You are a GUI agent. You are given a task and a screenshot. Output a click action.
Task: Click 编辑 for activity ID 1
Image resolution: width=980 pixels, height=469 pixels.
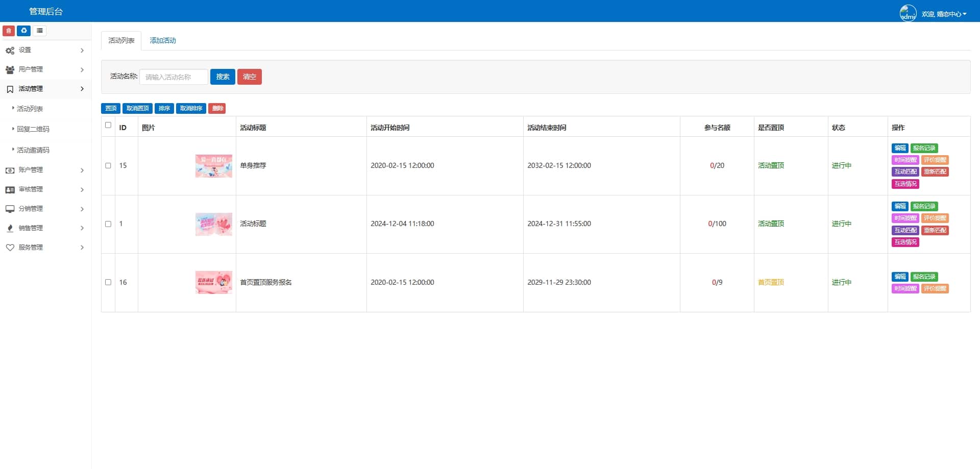tap(900, 206)
